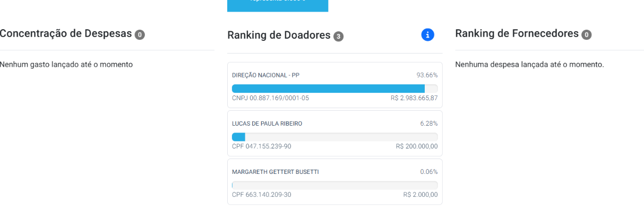Click CPF 663.140.209-30 text
This screenshot has width=644, height=211.
(x=262, y=195)
